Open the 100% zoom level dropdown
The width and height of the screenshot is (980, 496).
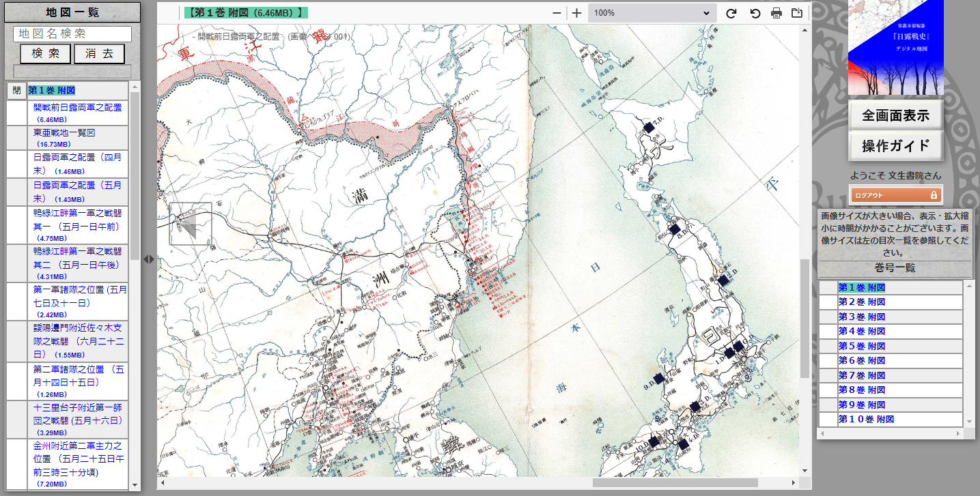(x=652, y=13)
